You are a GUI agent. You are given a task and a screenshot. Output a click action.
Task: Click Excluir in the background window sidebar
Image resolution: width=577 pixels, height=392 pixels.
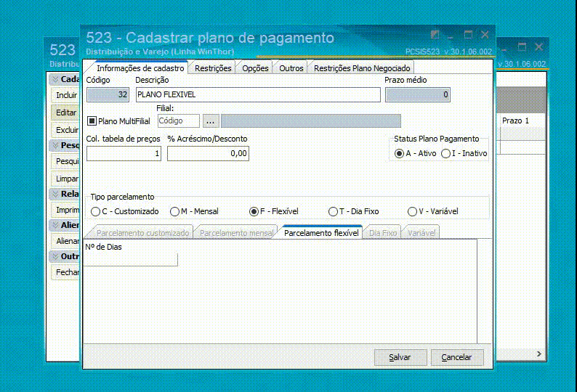pos(66,130)
